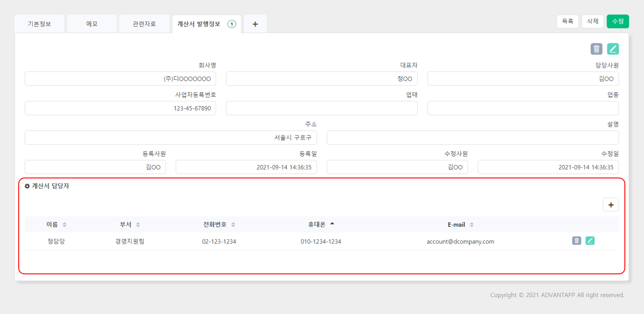Go to the 관련자료 tab
The width and height of the screenshot is (644, 314).
point(144,24)
